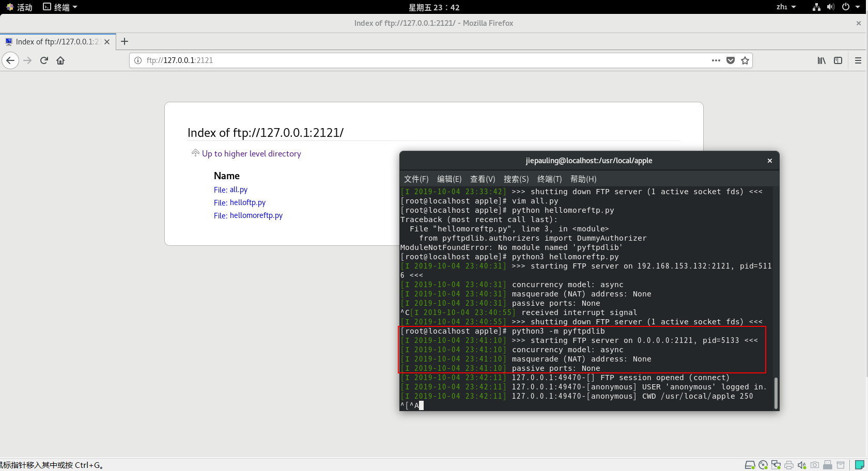The width and height of the screenshot is (868, 471).
Task: Expand the 终端 application menu dropdown
Action: pyautogui.click(x=60, y=7)
